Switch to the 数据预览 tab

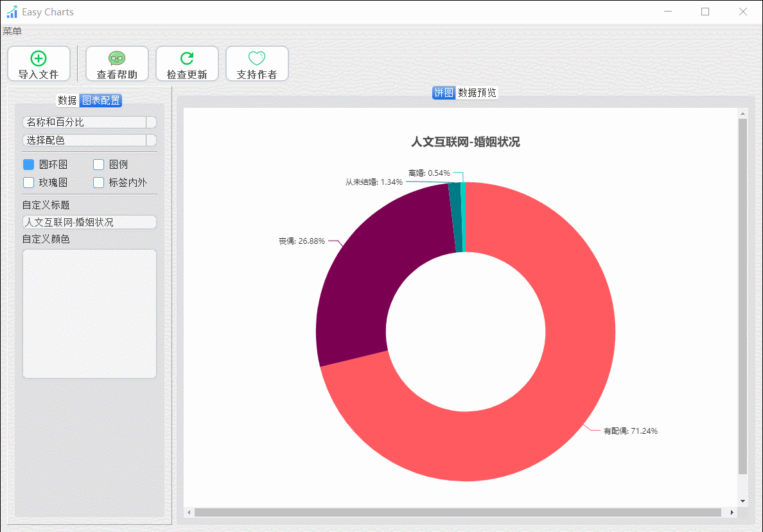(x=477, y=92)
